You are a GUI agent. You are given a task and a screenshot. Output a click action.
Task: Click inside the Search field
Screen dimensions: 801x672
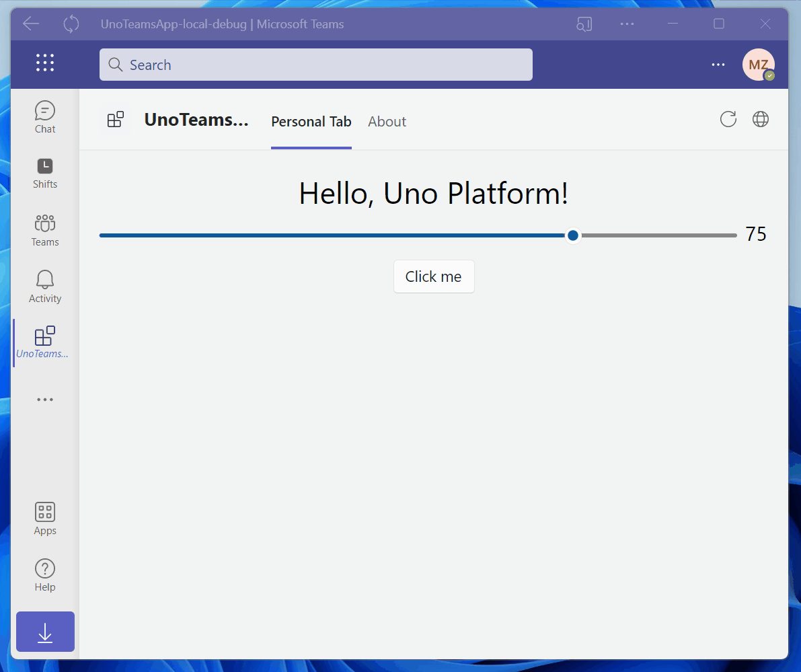click(316, 65)
